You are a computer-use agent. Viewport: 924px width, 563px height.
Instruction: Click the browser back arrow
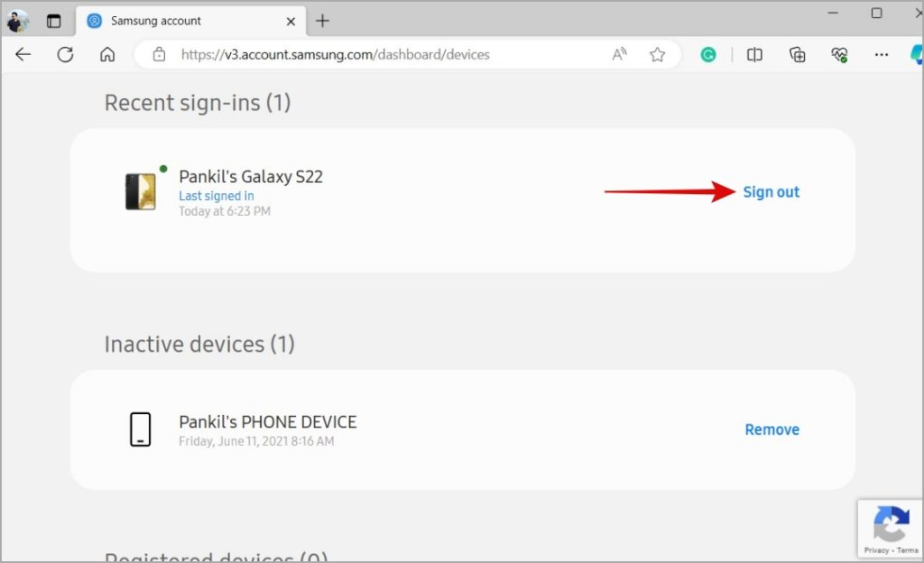click(x=23, y=55)
